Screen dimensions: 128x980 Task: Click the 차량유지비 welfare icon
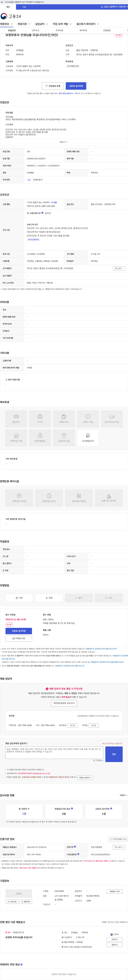64,419
